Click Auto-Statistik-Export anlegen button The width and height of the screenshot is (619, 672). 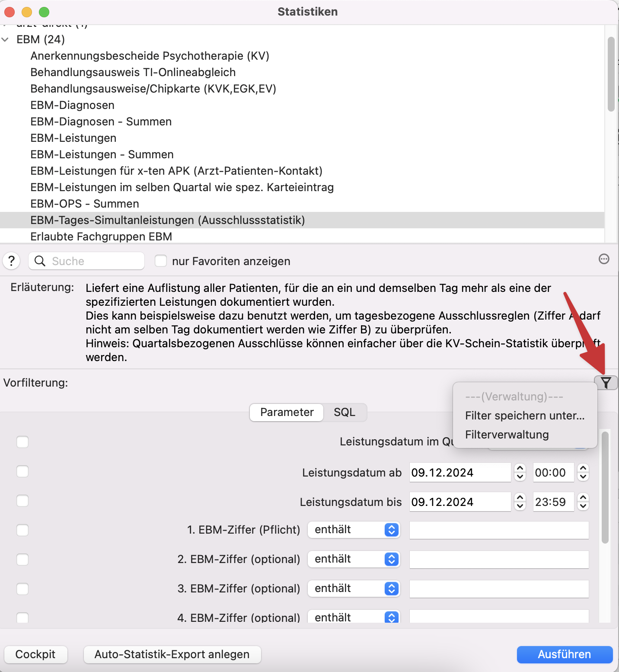(x=172, y=654)
